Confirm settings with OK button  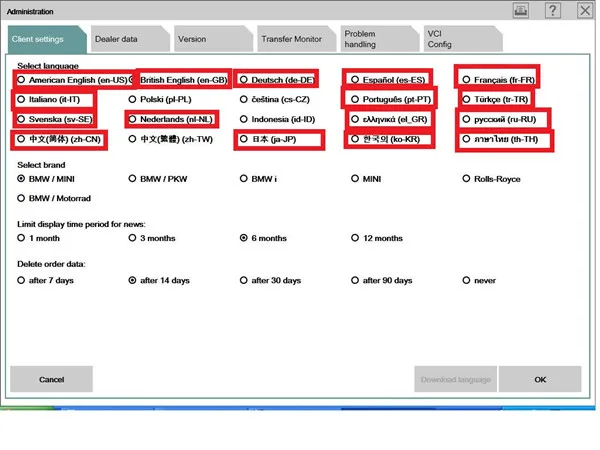click(x=540, y=379)
